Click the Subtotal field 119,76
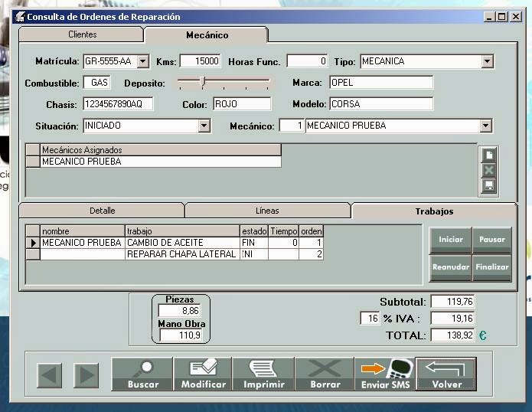 pos(452,302)
